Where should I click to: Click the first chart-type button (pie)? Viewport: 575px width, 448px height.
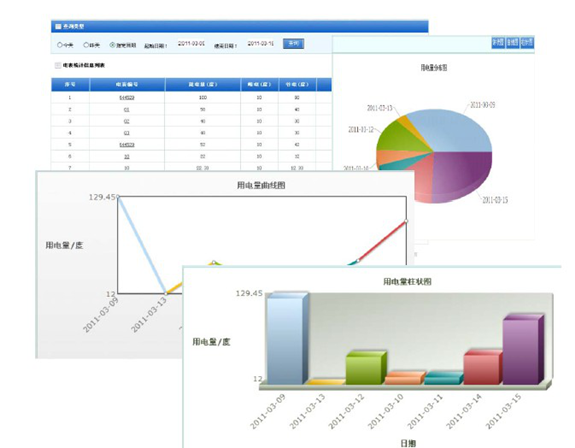[498, 43]
